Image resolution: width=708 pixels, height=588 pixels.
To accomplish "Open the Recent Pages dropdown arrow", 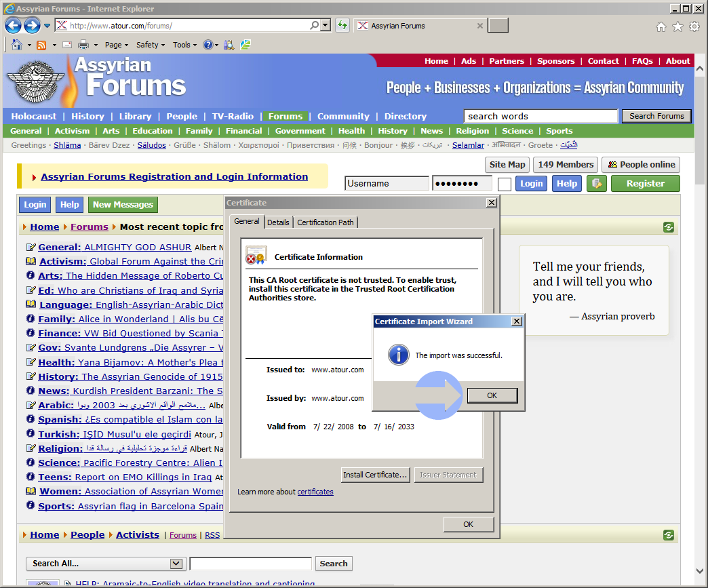I will click(47, 26).
